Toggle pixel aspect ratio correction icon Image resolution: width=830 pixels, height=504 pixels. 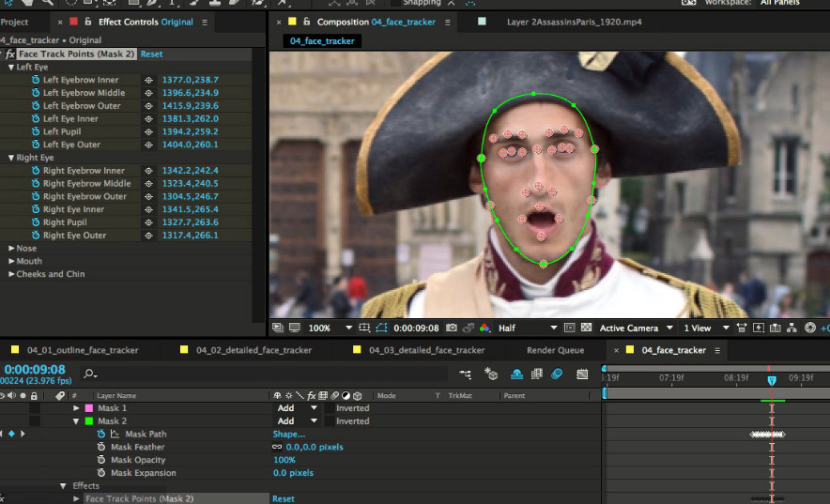point(741,328)
